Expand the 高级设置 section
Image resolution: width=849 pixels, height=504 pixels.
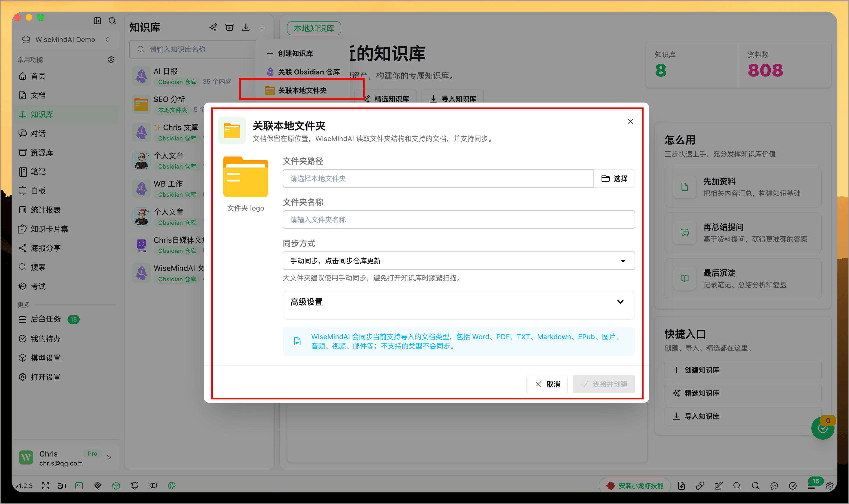459,302
